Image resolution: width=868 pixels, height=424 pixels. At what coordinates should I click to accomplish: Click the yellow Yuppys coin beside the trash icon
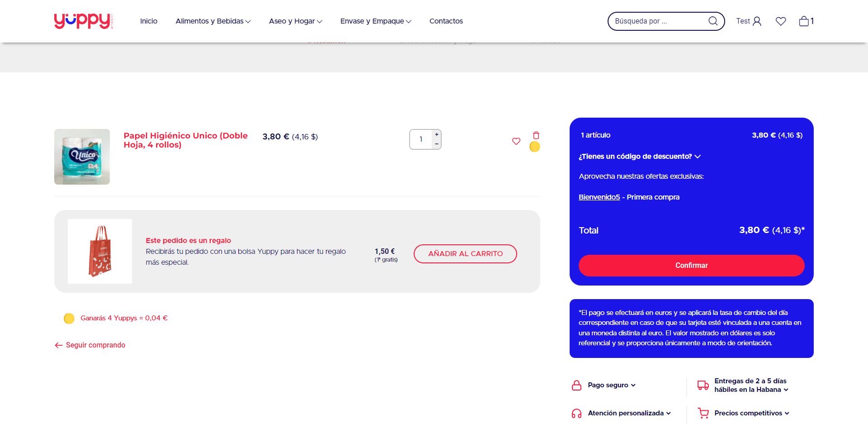click(x=535, y=147)
